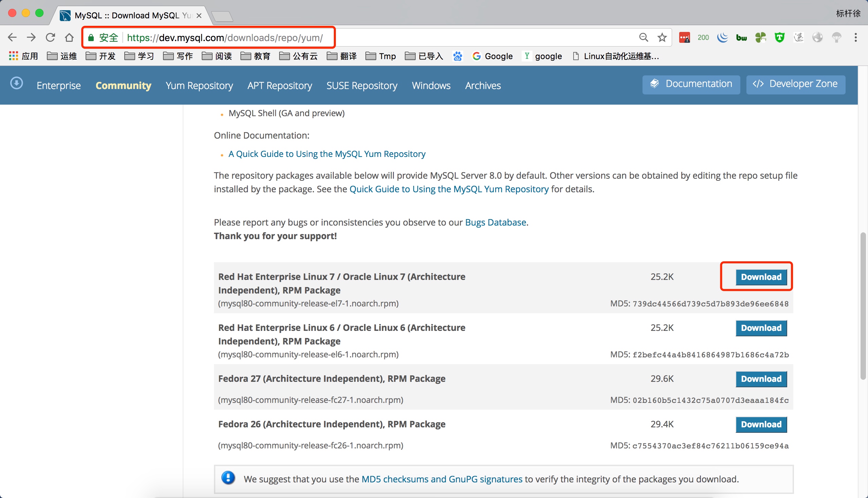This screenshot has height=498, width=868.
Task: Open the Bugs Database link
Action: pos(495,222)
